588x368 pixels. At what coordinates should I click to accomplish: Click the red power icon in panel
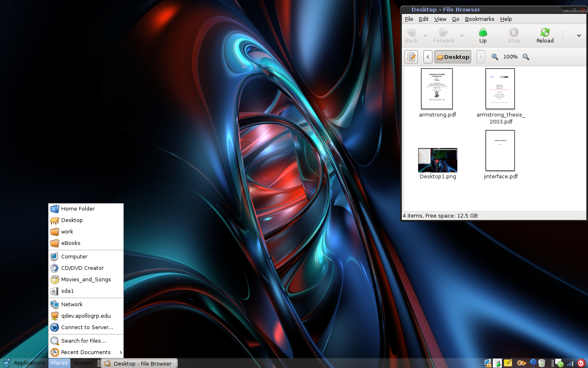[581, 363]
